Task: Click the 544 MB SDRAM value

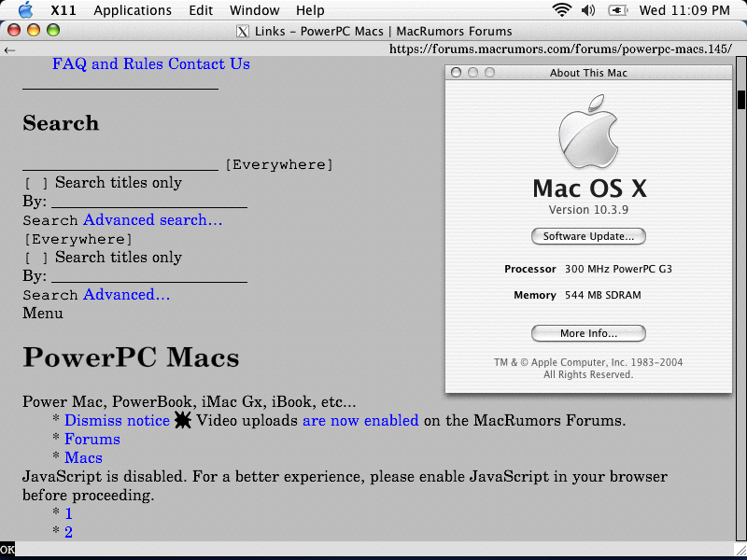Action: click(x=602, y=295)
